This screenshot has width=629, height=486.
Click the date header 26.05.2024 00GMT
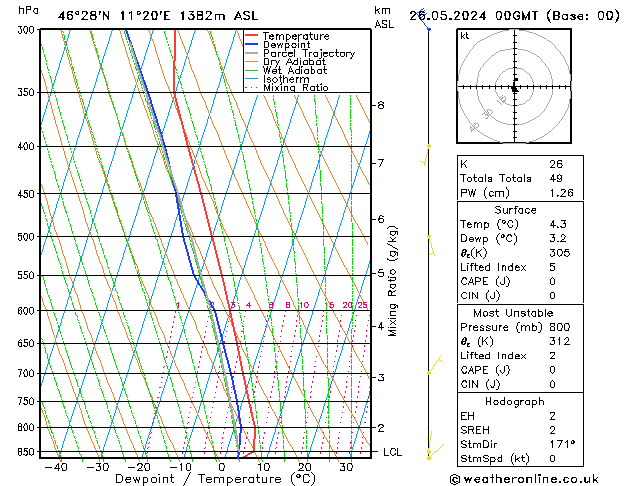tap(473, 16)
